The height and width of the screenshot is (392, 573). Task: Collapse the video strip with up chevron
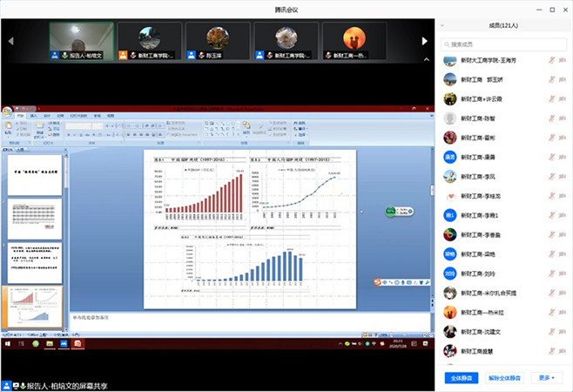tap(427, 59)
